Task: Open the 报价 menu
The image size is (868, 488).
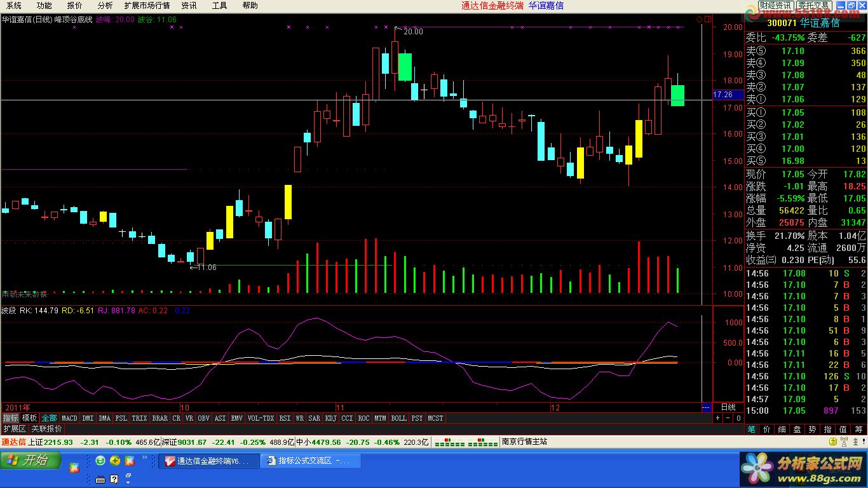Action: click(74, 5)
